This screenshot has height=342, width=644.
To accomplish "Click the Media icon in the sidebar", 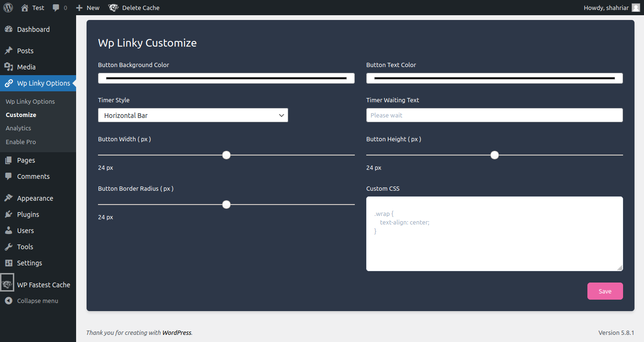I will tap(9, 67).
